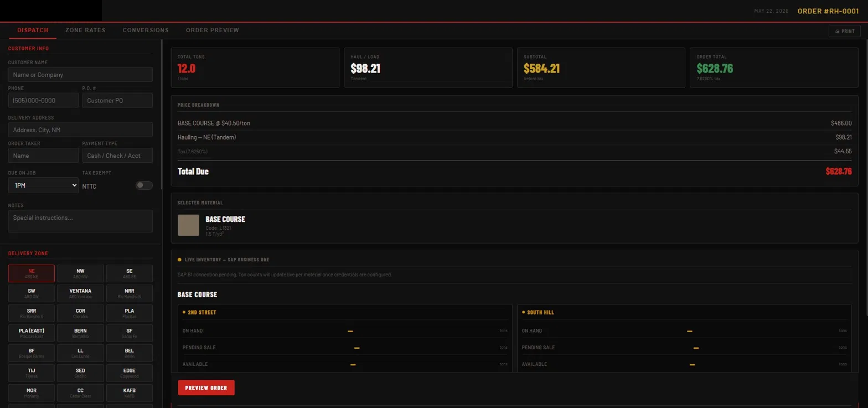Select the NE delivery zone
The height and width of the screenshot is (408, 868).
pyautogui.click(x=32, y=273)
